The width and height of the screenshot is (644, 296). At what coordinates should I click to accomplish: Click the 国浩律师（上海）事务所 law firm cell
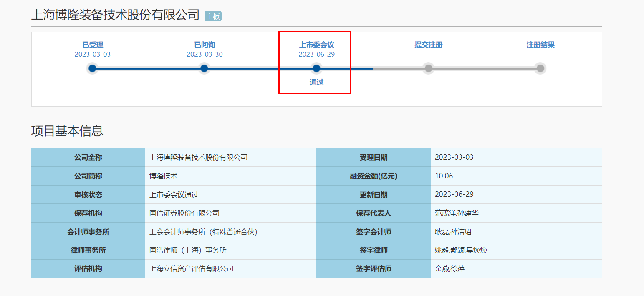(188, 251)
